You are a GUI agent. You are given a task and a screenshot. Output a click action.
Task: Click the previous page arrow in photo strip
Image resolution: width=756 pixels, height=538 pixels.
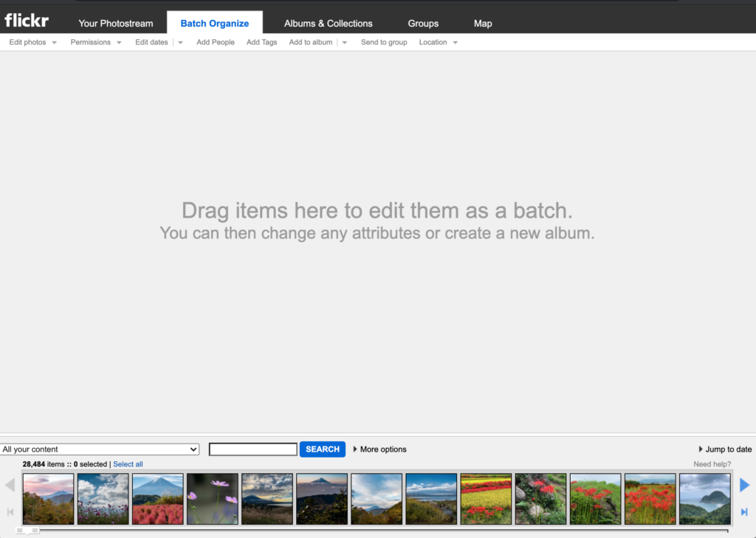(x=10, y=485)
